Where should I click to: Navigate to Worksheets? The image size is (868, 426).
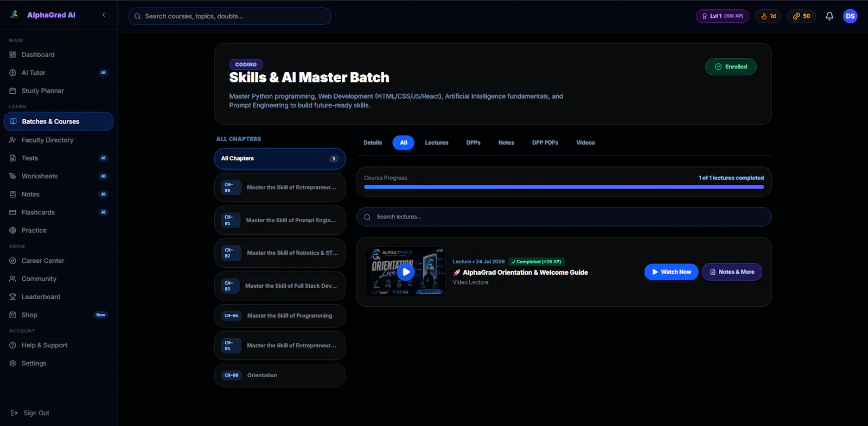coord(59,176)
